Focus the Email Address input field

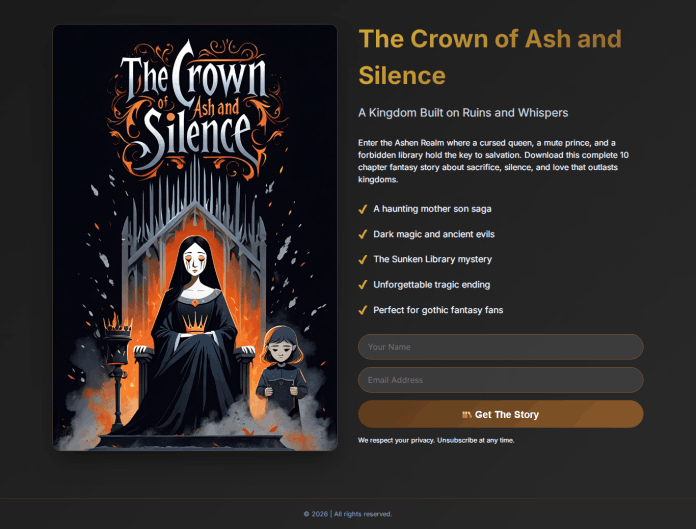pos(501,380)
